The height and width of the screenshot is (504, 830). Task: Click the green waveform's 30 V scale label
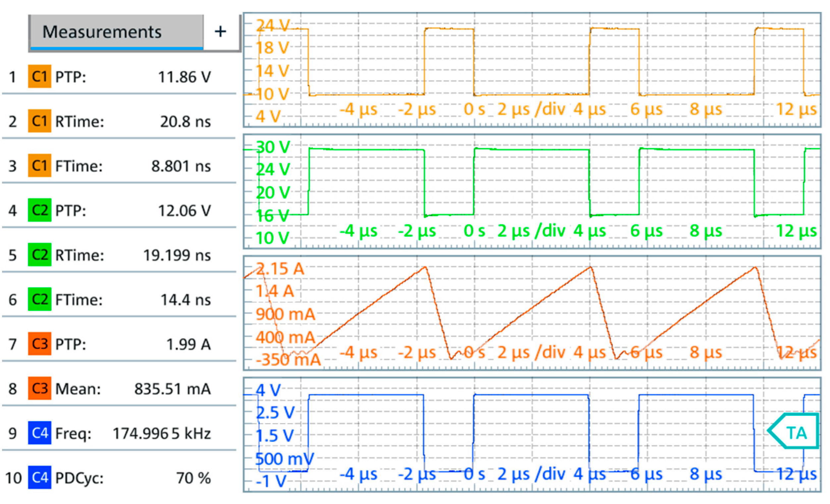pos(273,147)
